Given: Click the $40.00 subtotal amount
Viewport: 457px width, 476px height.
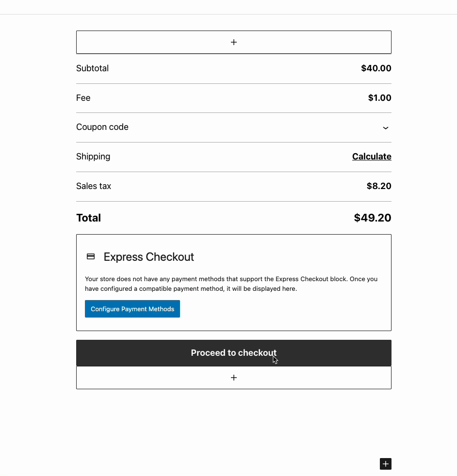Looking at the screenshot, I should click(x=376, y=68).
